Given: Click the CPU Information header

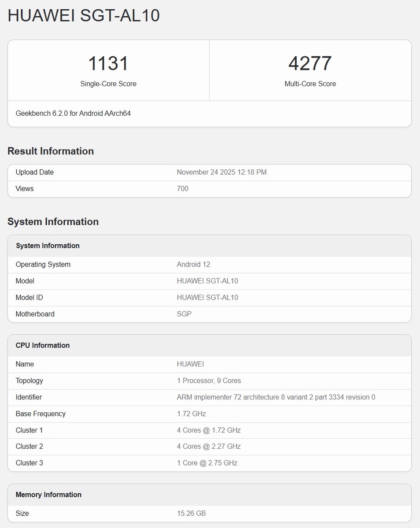Looking at the screenshot, I should [x=42, y=345].
